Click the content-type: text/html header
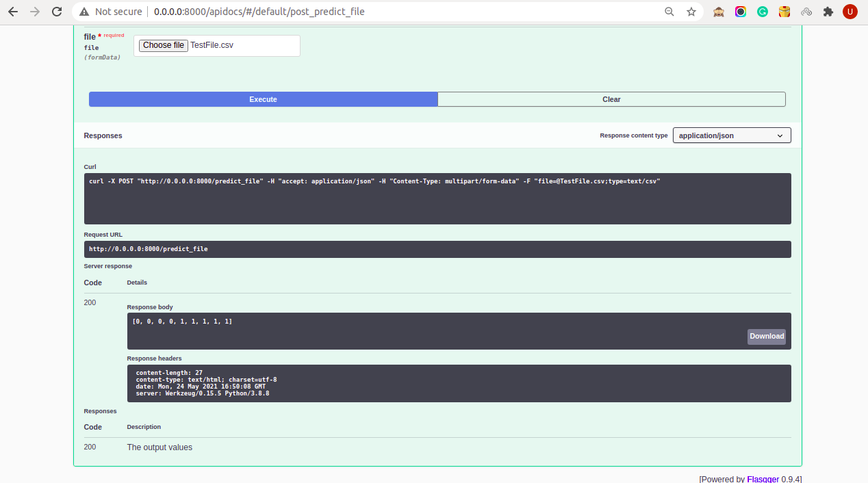This screenshot has width=868, height=483. click(206, 380)
